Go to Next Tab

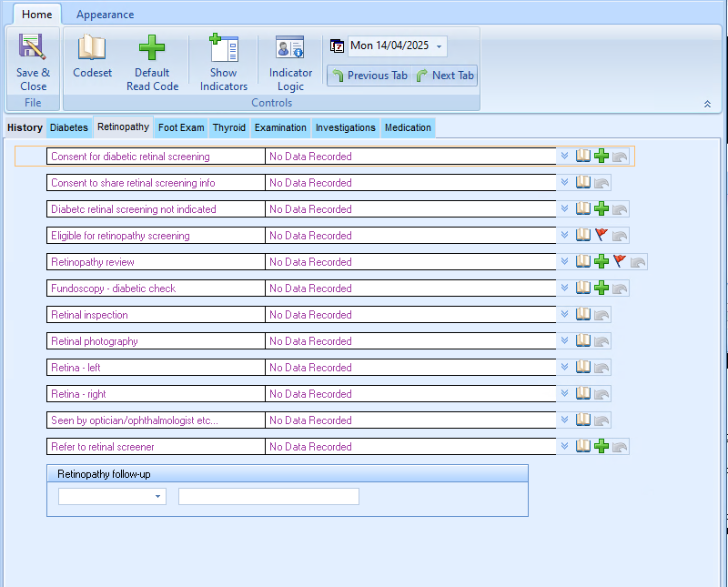(x=445, y=76)
